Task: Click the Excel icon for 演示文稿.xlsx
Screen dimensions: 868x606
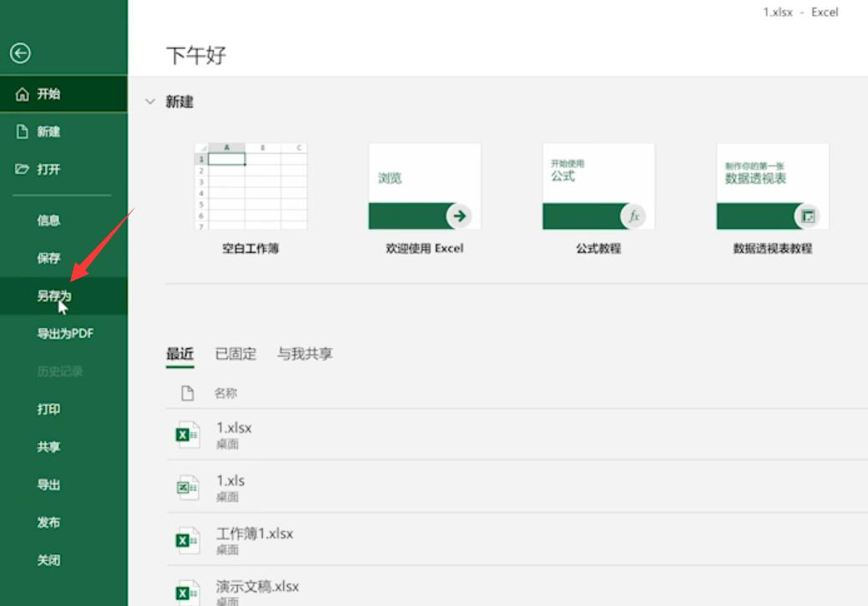Action: pos(187,593)
